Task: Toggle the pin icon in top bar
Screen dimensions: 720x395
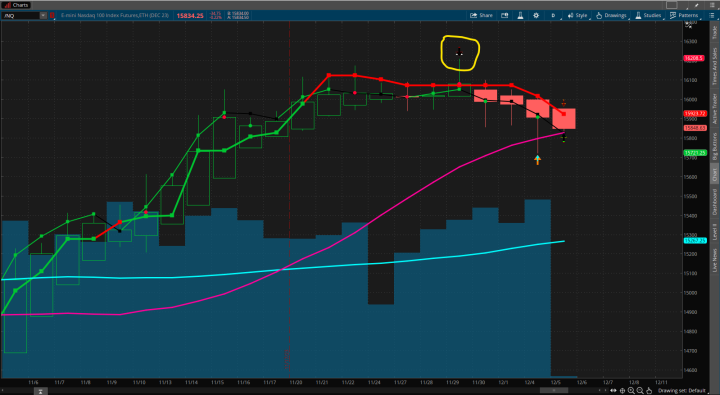Action: 697,5
